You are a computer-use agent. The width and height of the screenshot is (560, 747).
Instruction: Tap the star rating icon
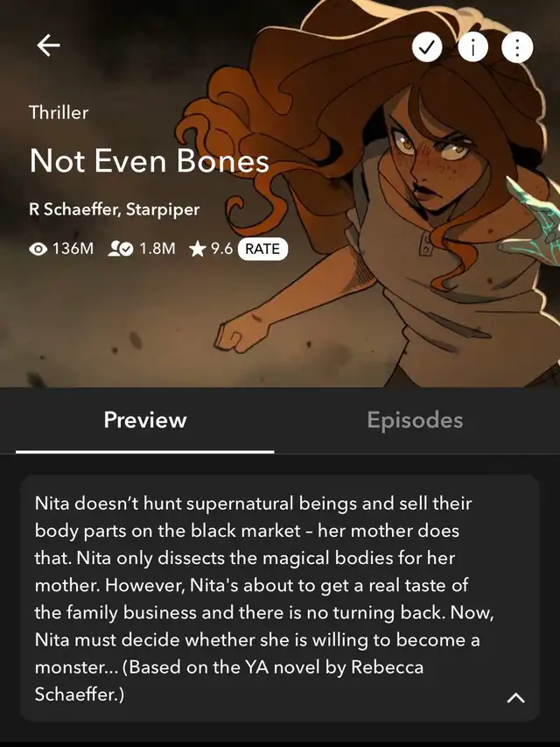click(197, 249)
